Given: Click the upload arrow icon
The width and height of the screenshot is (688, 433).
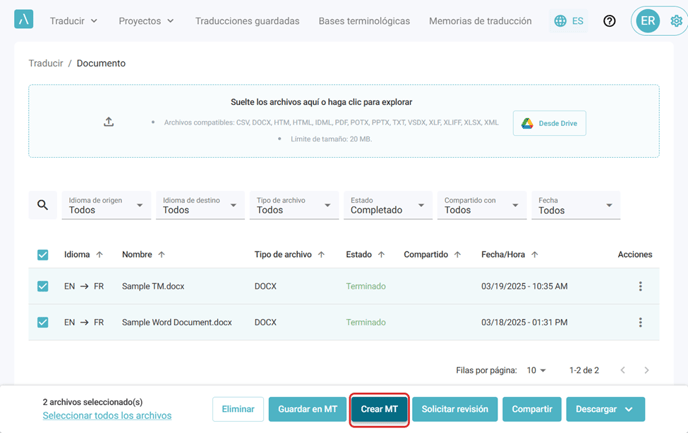Looking at the screenshot, I should point(109,122).
